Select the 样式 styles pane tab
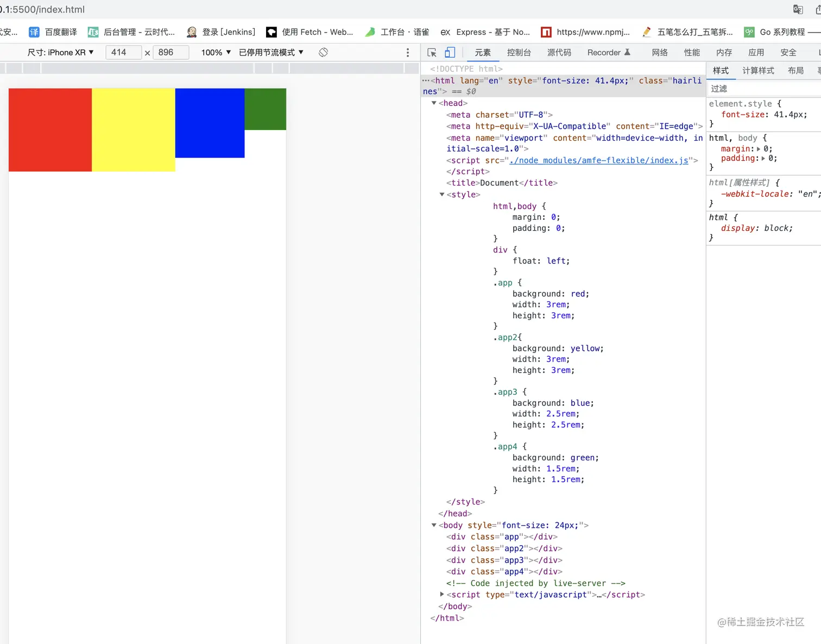The height and width of the screenshot is (644, 821). (721, 71)
